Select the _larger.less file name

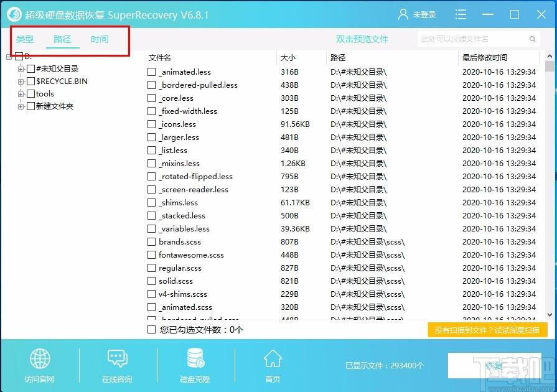tap(179, 138)
